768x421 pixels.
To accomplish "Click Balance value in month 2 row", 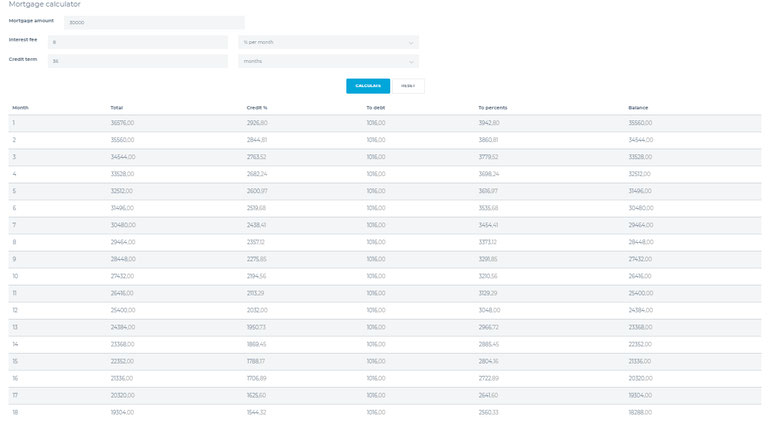I will click(641, 140).
